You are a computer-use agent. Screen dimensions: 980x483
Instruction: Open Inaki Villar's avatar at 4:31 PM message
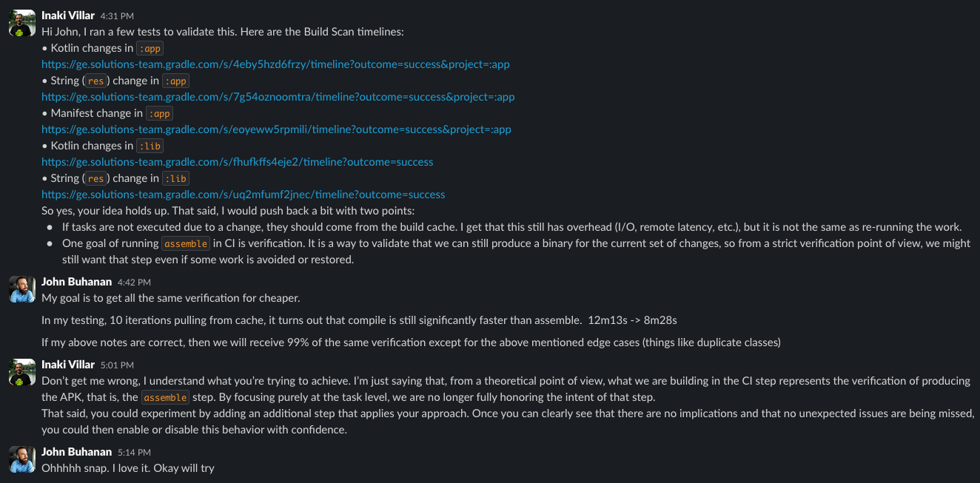[22, 24]
